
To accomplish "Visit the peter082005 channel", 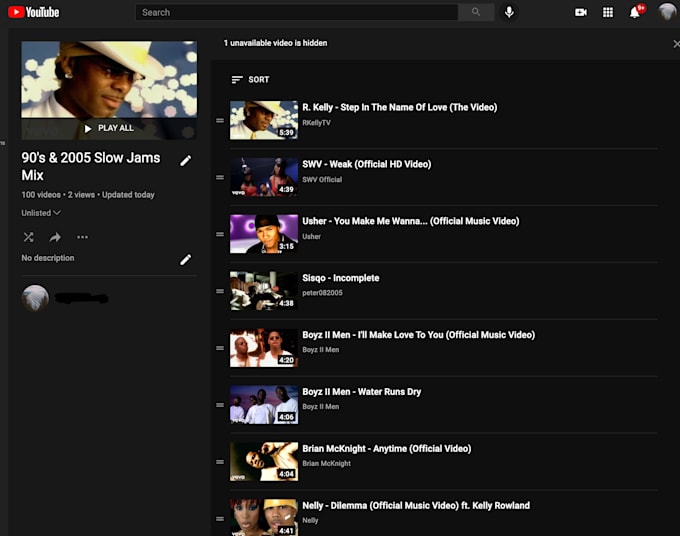I will pos(322,293).
